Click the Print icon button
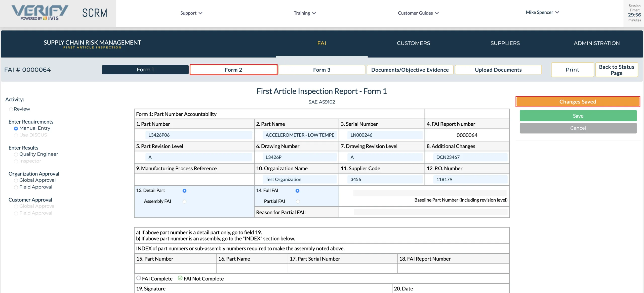644x293 pixels. click(572, 69)
